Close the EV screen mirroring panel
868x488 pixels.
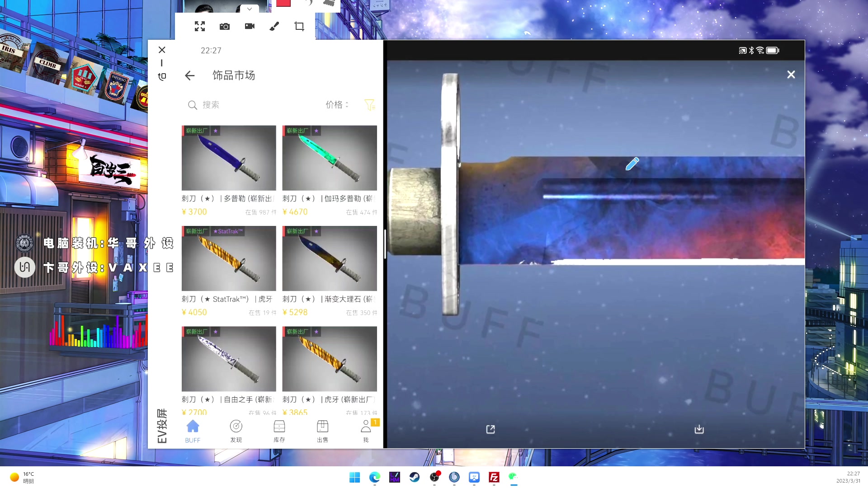[x=162, y=50]
